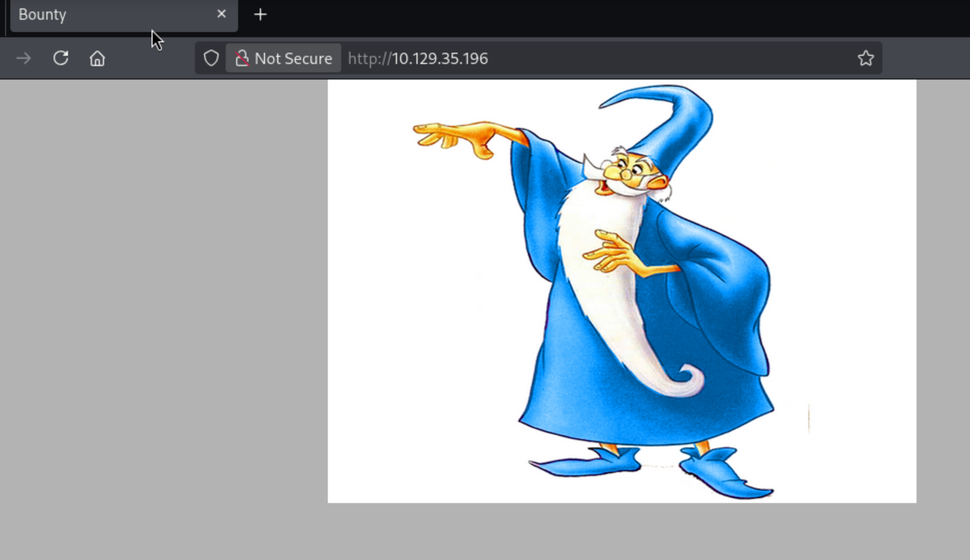Screen dimensions: 970x560
Task: Bookmark this page with the star icon
Action: (865, 58)
